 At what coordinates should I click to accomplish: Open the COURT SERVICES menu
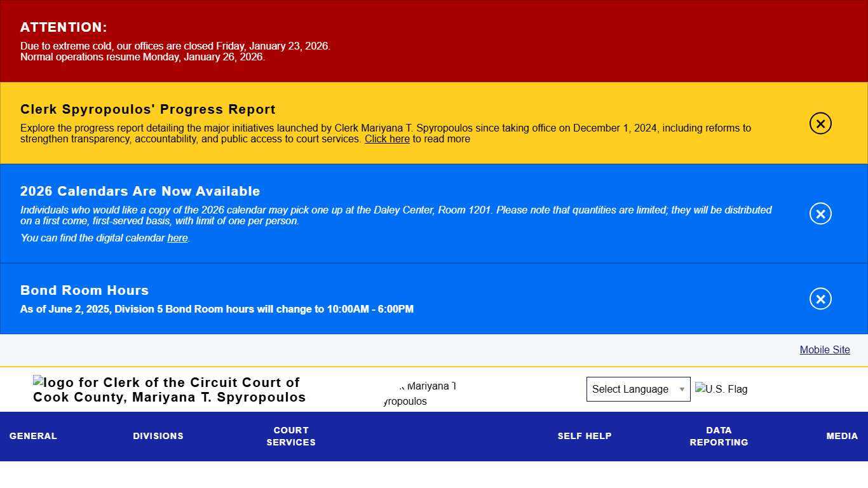coord(291,436)
